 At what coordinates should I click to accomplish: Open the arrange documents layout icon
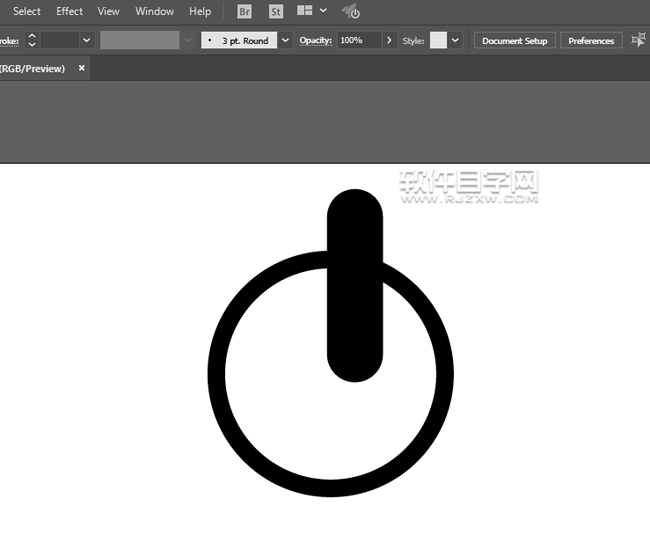click(x=305, y=12)
